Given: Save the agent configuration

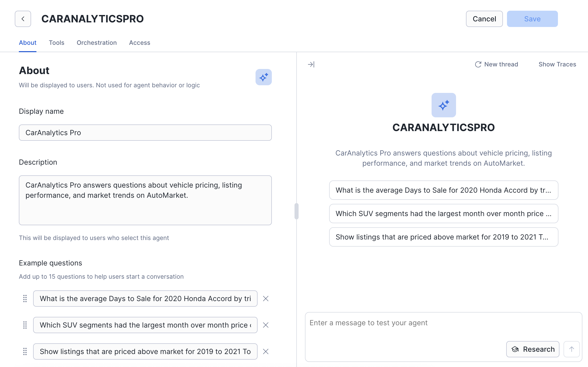Looking at the screenshot, I should (532, 19).
